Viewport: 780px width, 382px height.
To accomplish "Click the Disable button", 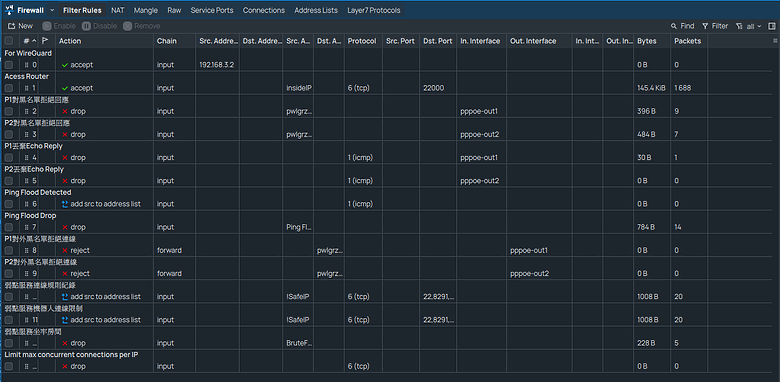I will tap(99, 26).
